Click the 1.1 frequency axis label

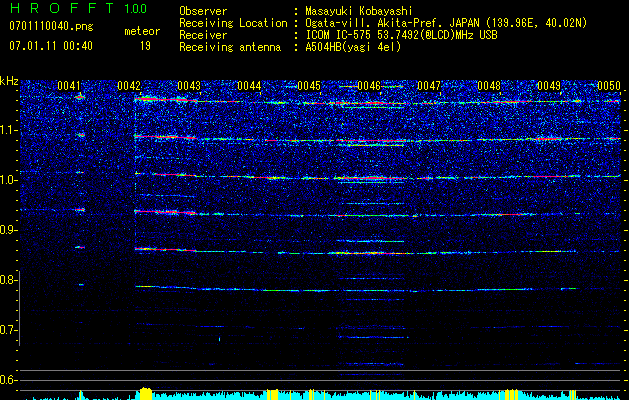(9, 130)
